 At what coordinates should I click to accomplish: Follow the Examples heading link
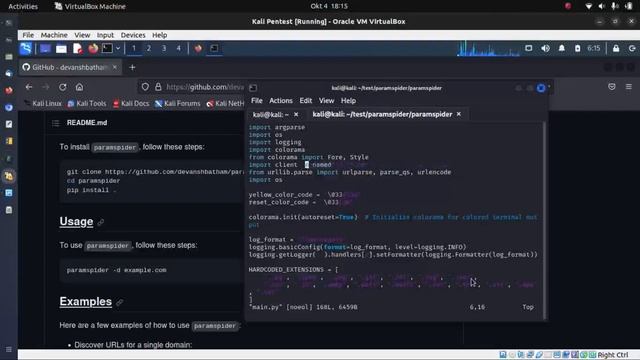(x=86, y=302)
